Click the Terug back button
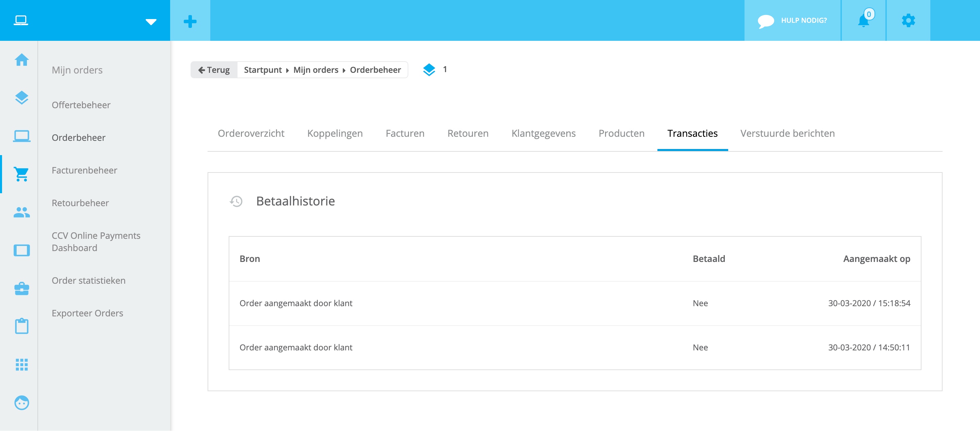This screenshot has width=980, height=431. 214,70
